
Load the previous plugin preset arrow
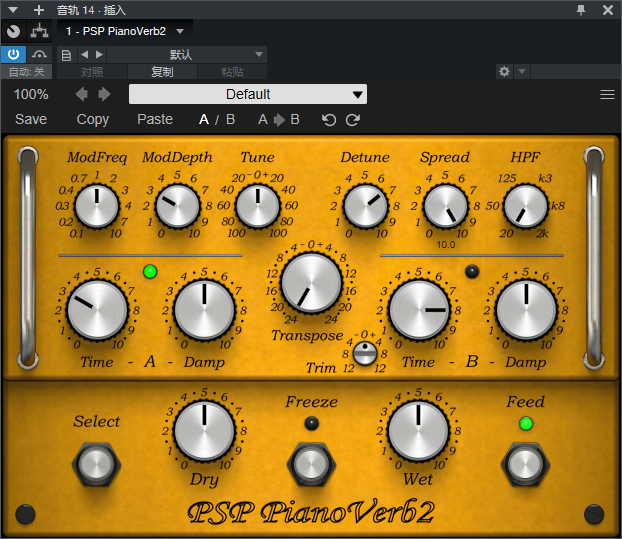[x=82, y=94]
